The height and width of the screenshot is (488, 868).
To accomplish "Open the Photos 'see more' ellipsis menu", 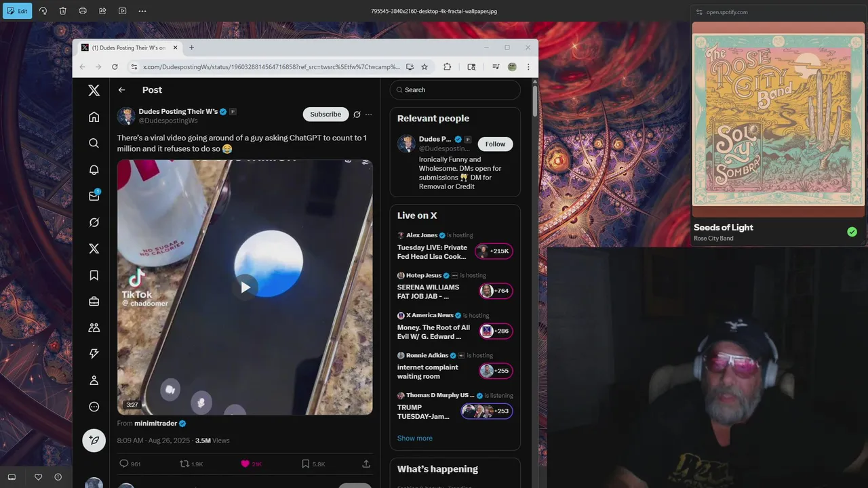I will [142, 11].
